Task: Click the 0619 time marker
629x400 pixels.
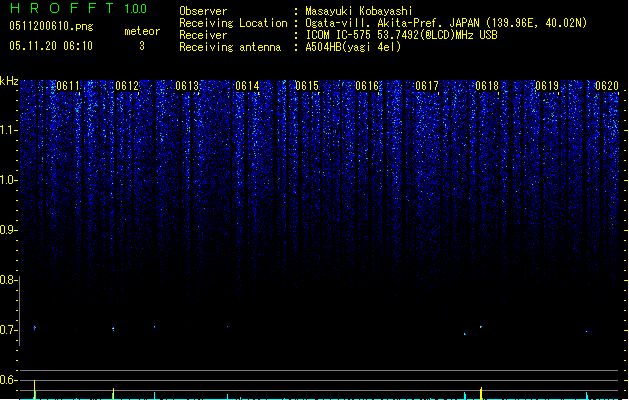Action: pos(547,86)
